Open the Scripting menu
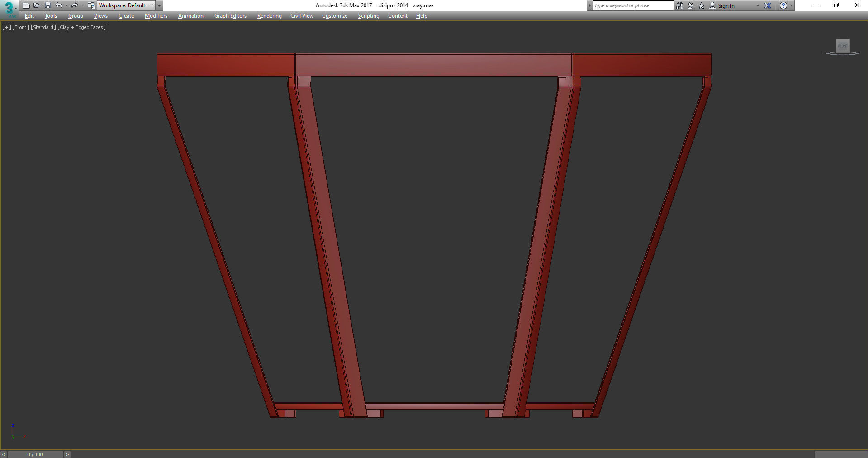Screen dimensions: 868x458 pos(369,16)
